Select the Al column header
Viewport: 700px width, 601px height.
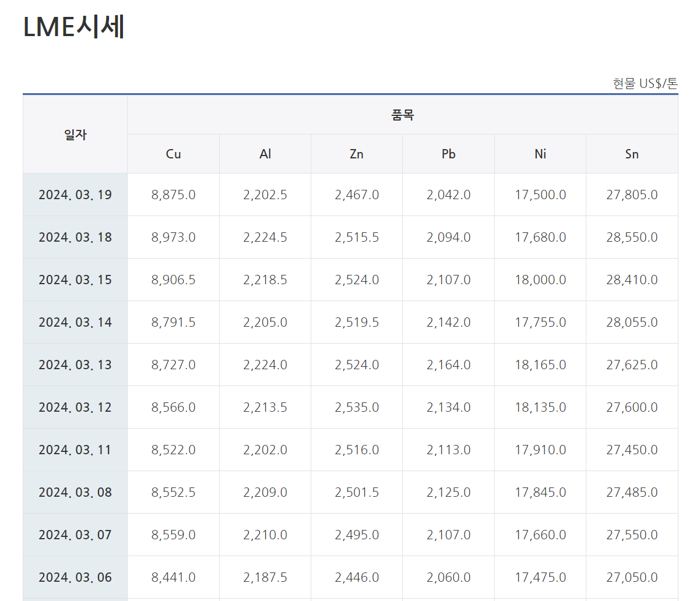pos(265,154)
